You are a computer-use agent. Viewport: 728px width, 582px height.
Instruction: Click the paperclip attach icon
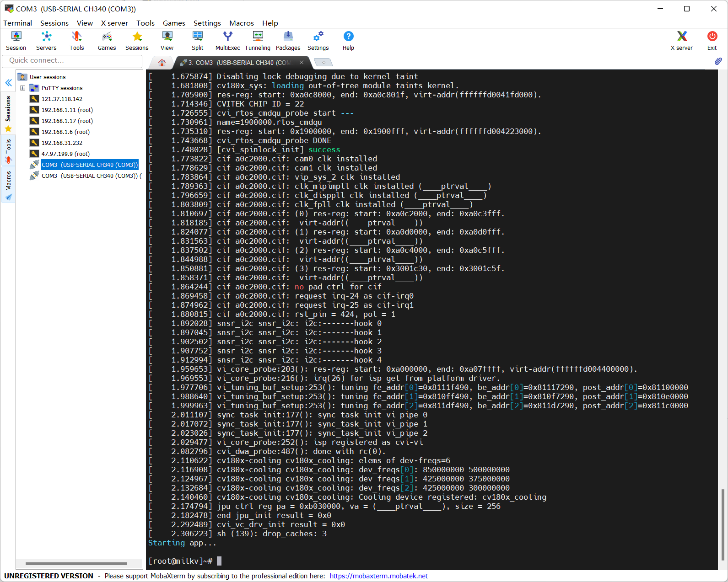coord(718,61)
